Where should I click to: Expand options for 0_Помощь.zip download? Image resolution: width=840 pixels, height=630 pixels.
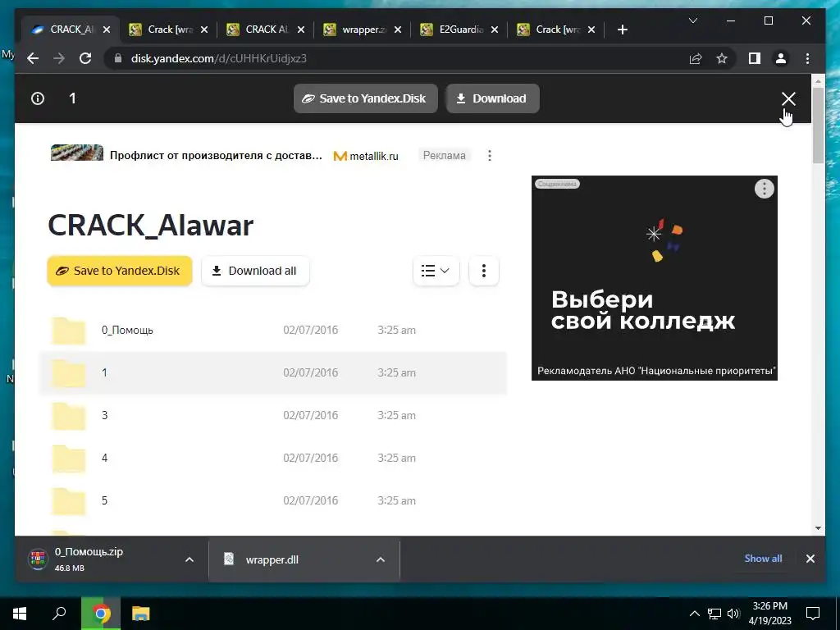pos(189,559)
